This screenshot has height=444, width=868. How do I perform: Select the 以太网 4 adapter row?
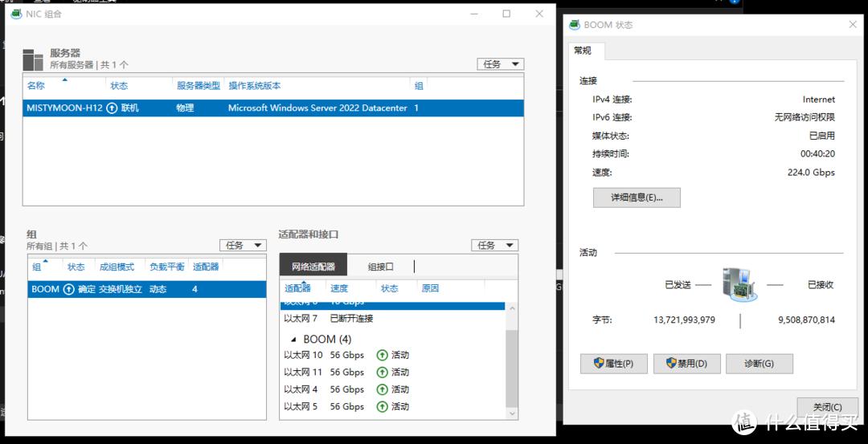[x=392, y=389]
